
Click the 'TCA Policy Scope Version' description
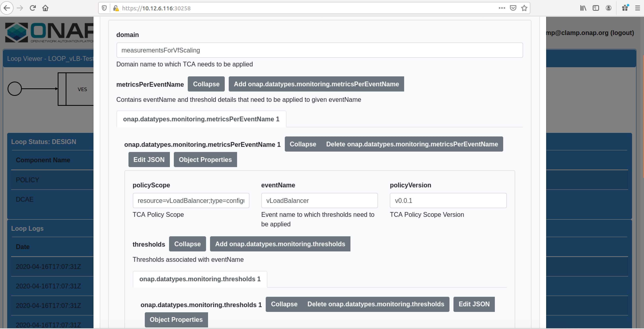coord(427,214)
